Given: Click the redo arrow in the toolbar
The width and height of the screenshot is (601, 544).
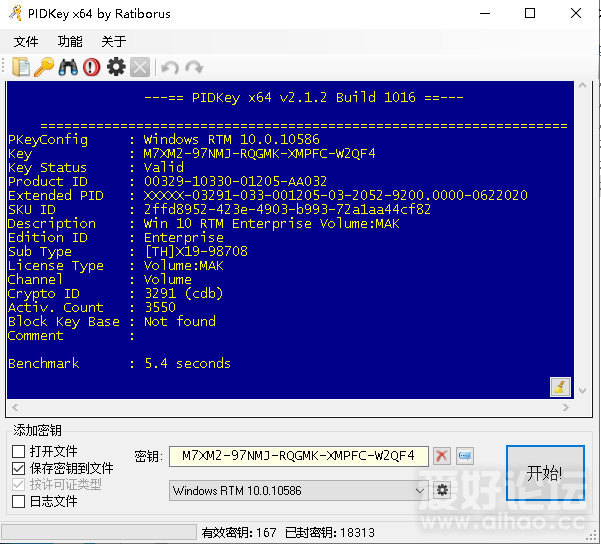Looking at the screenshot, I should tap(194, 67).
